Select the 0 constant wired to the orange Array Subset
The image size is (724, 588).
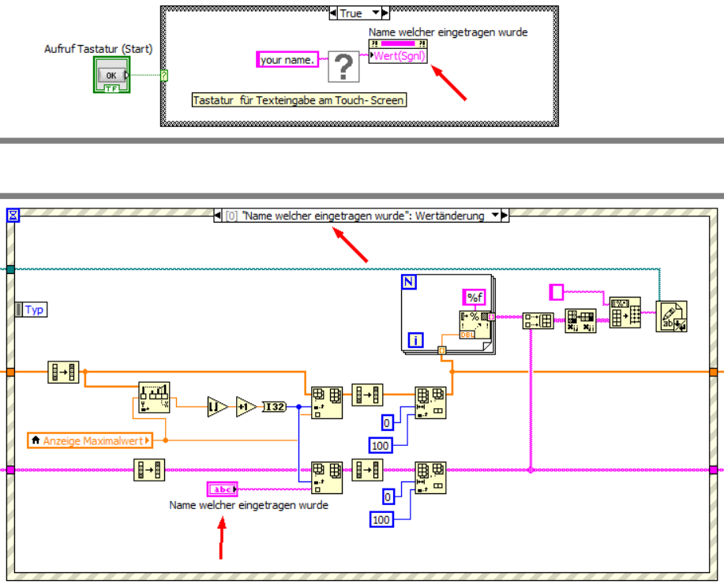pos(387,423)
